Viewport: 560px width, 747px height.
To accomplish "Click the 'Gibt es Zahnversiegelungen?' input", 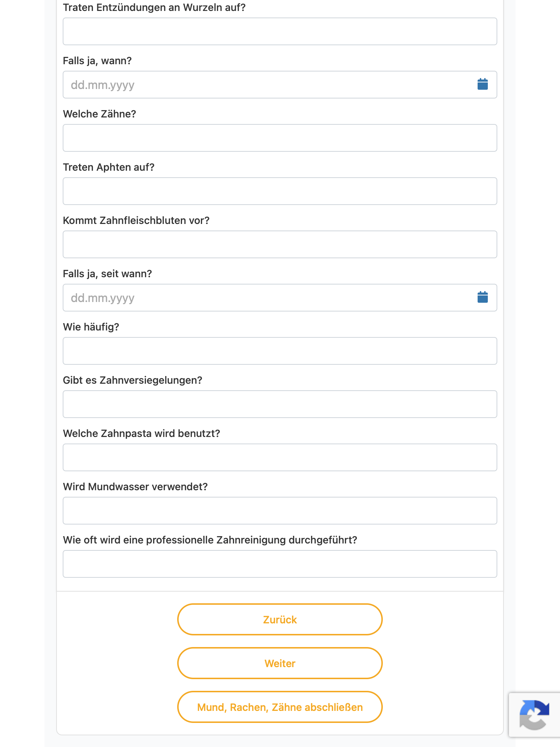I will [280, 404].
